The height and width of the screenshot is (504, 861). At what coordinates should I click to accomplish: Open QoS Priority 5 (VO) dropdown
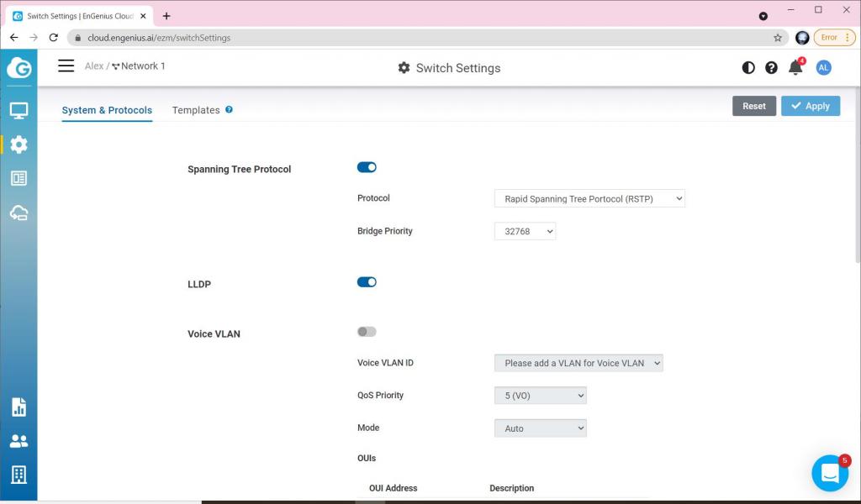pyautogui.click(x=541, y=396)
